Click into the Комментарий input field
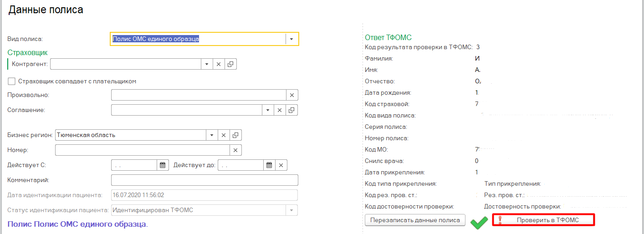Viewport: 644px width, 234px height. [204, 180]
